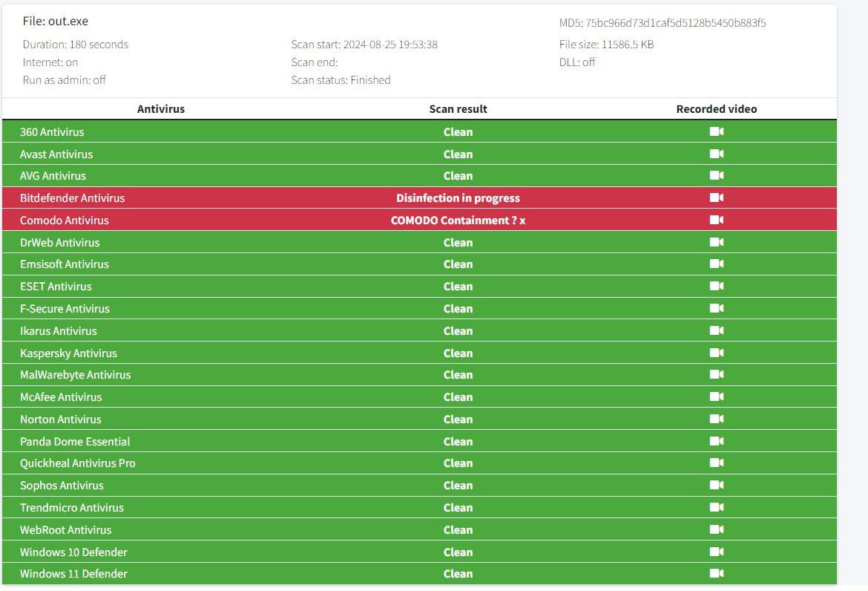
Task: Click the Antivirus column header
Action: pyautogui.click(x=160, y=109)
